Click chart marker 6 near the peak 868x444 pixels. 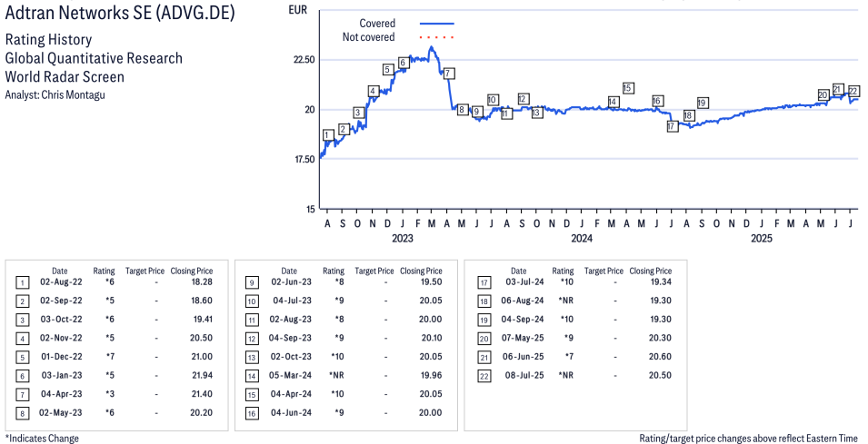(404, 63)
